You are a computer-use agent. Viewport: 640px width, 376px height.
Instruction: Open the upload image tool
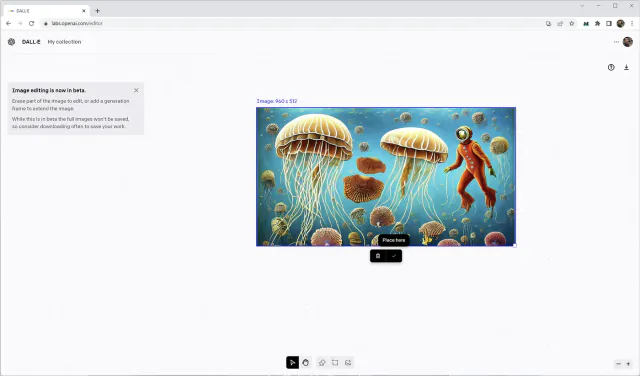click(348, 363)
